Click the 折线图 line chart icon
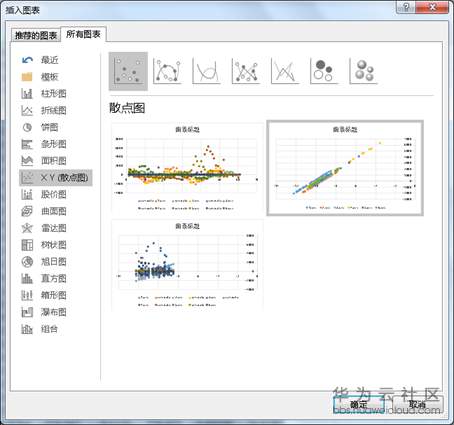The image size is (454, 425). (27, 110)
